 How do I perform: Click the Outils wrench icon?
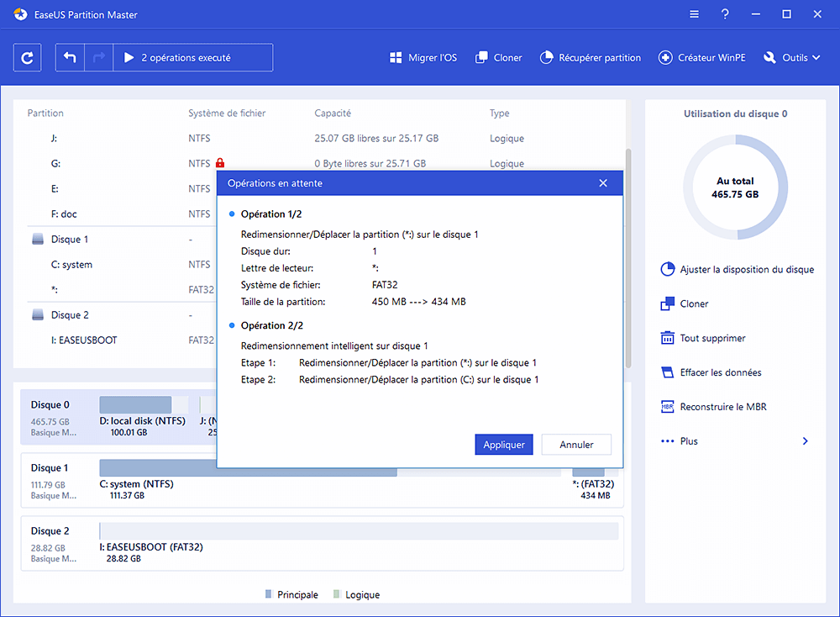769,58
